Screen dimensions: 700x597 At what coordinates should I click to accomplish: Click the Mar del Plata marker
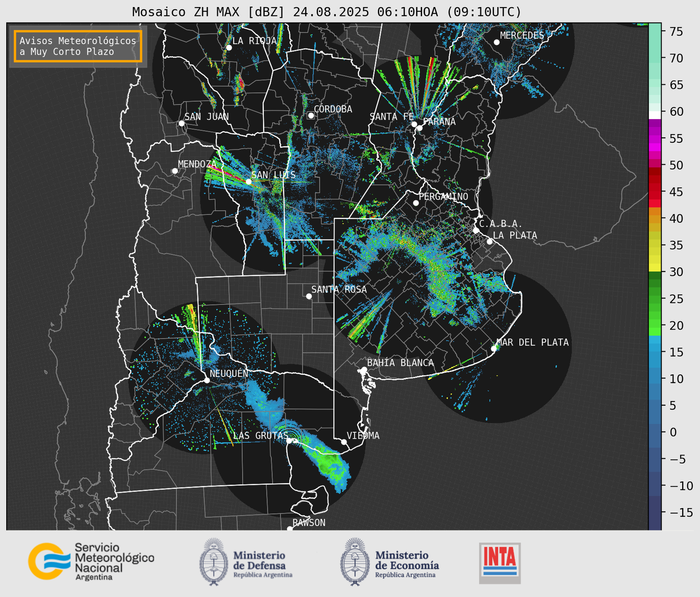[493, 349]
